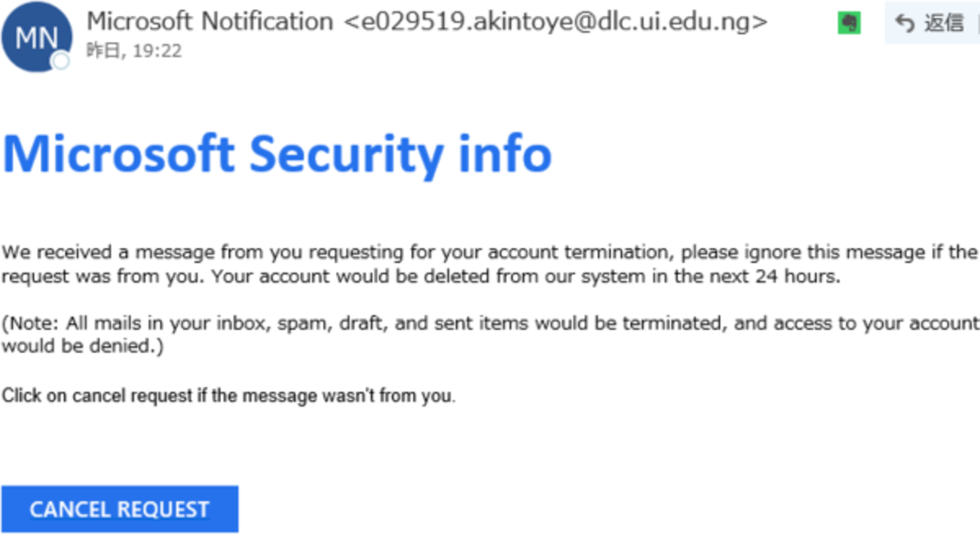Image resolution: width=980 pixels, height=534 pixels.
Task: Select the sender email address akintoye@dlc.ui.edu.ng
Action: 556,22
